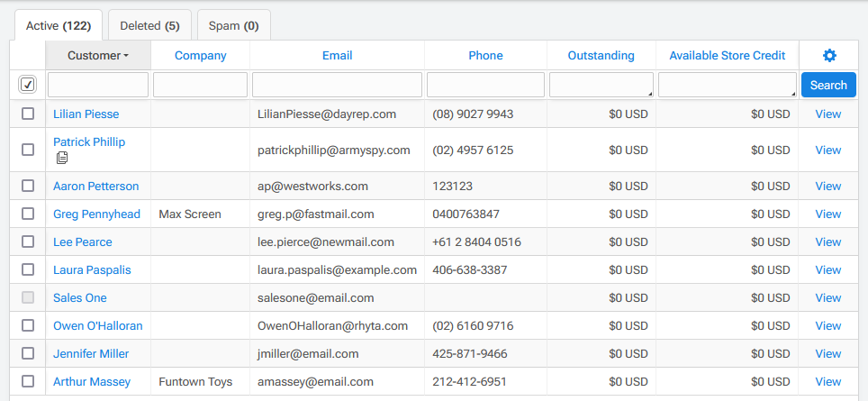Viewport: 868px width, 401px height.
Task: Click View for Jennifer Miller
Action: pos(828,353)
